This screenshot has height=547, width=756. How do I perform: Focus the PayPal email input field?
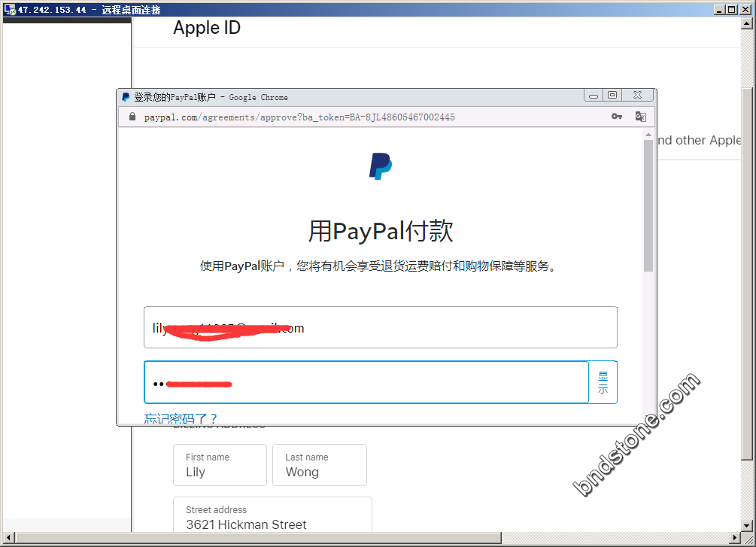[x=381, y=327]
